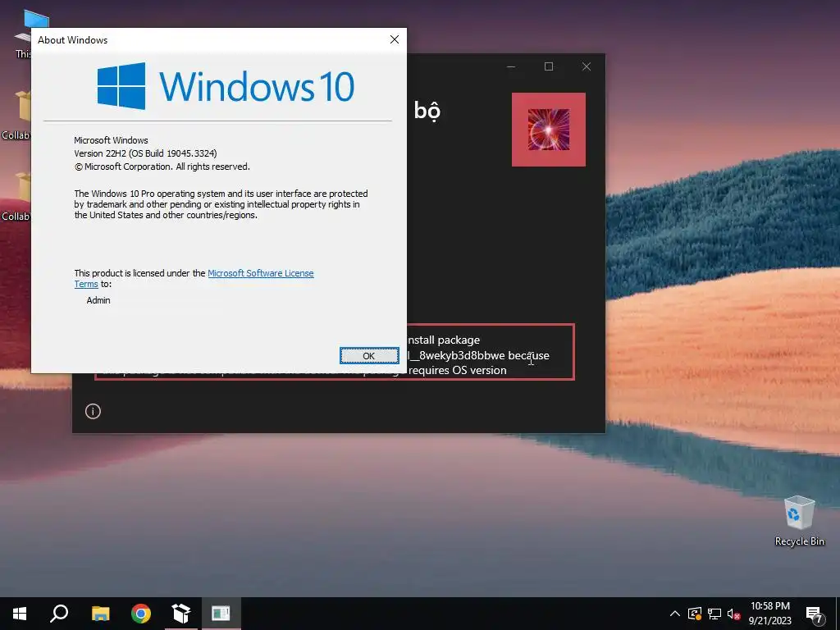Select the error text '8wekyb3d8bbwe because'
The width and height of the screenshot is (840, 630).
(484, 355)
